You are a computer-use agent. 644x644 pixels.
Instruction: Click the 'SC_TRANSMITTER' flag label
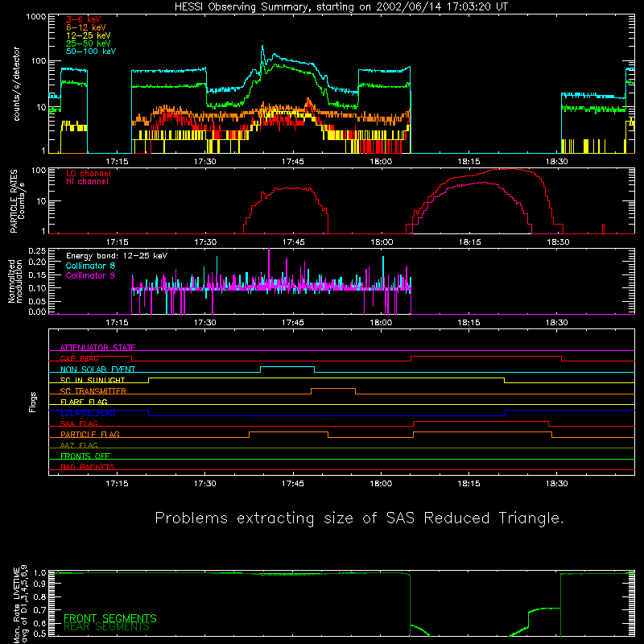click(x=93, y=391)
